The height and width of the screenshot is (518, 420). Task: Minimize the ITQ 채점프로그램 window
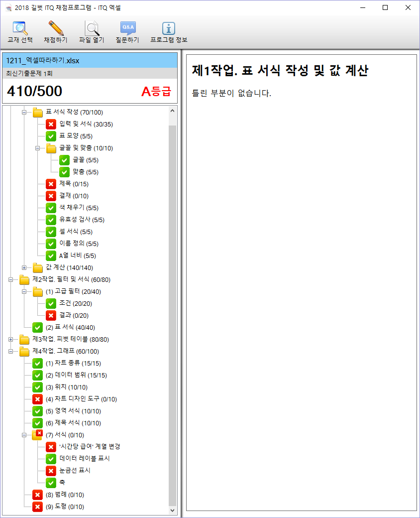tap(363, 7)
